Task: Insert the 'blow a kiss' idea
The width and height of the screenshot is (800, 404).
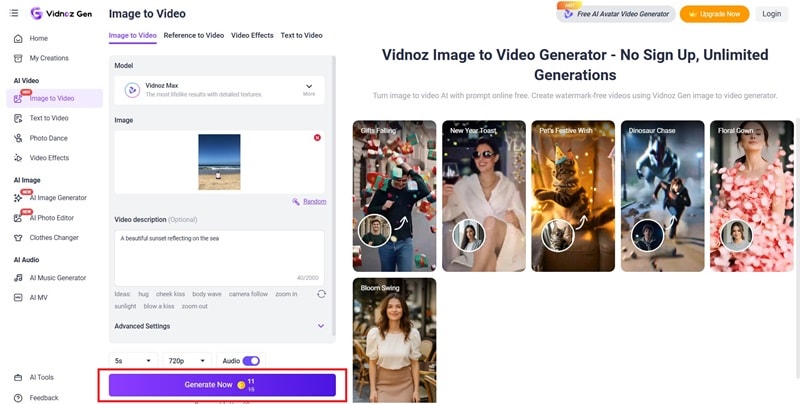Action: (x=159, y=306)
